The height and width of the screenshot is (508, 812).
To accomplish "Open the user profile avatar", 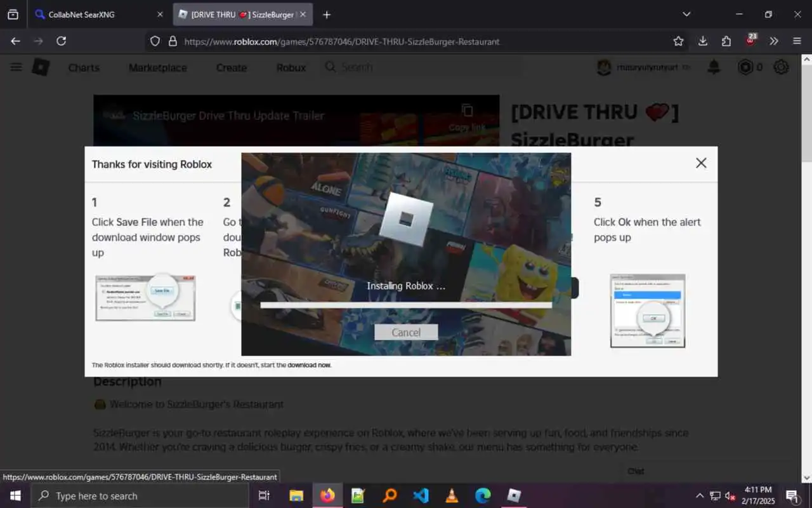I will click(x=604, y=67).
